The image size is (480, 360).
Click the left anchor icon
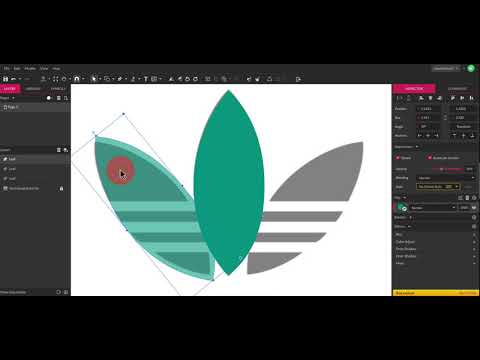pyautogui.click(x=420, y=136)
